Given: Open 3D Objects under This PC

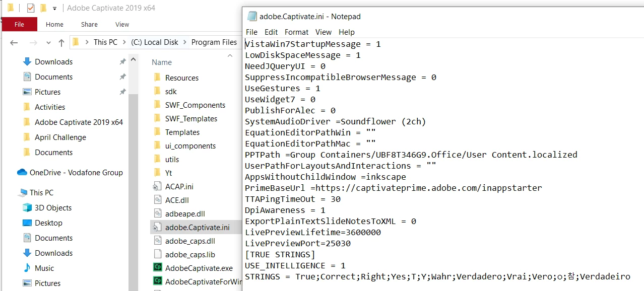Looking at the screenshot, I should click(x=53, y=208).
